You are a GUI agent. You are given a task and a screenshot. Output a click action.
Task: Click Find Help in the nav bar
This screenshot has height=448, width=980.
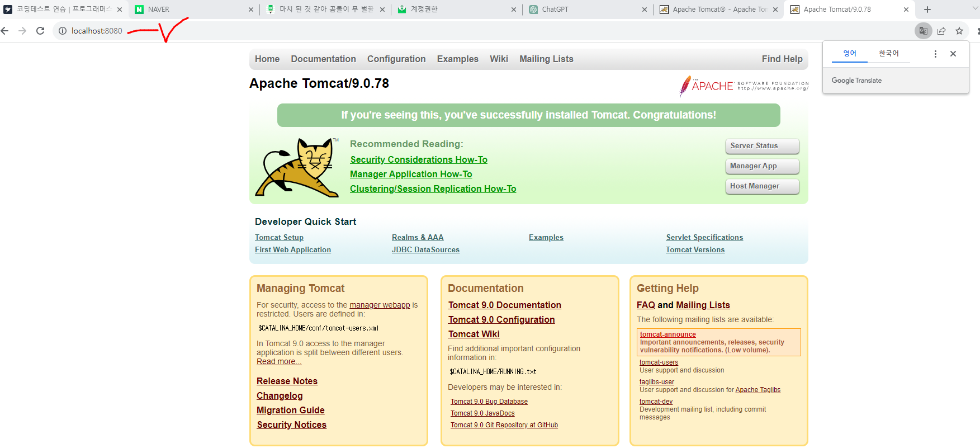782,59
